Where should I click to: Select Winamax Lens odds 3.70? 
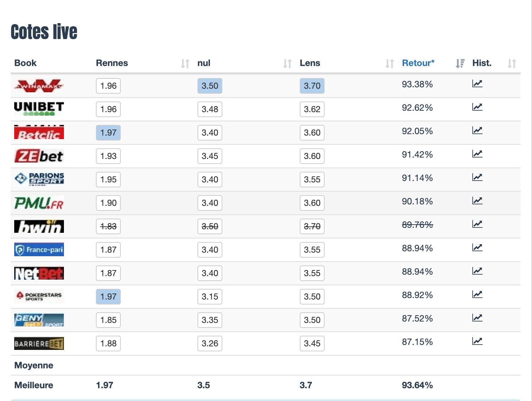pyautogui.click(x=312, y=86)
